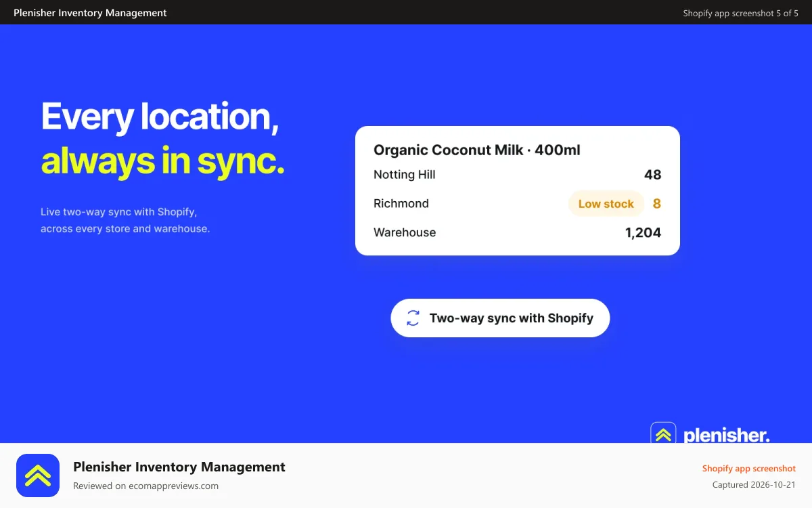Image resolution: width=812 pixels, height=508 pixels.
Task: Click the footer Plenisher Inventory Management title
Action: point(179,467)
